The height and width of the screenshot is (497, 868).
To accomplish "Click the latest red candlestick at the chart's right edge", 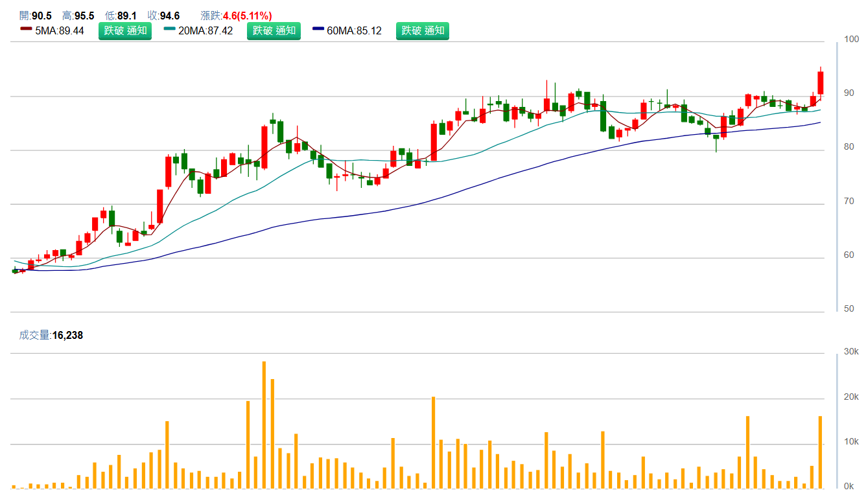I will point(820,83).
